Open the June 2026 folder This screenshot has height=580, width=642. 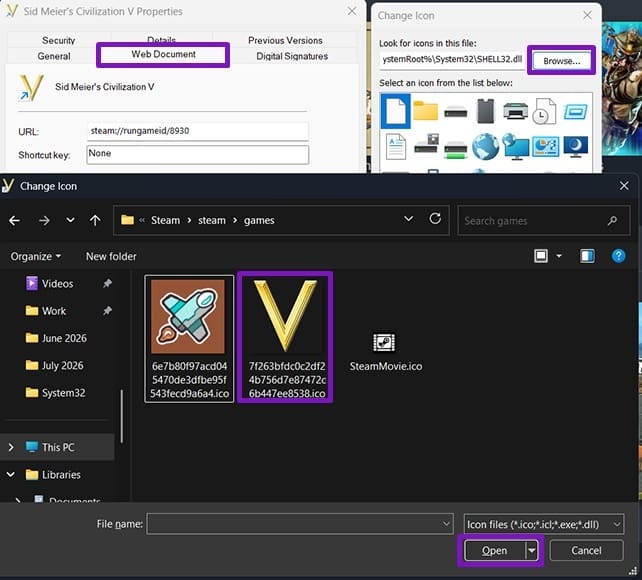tap(56, 338)
